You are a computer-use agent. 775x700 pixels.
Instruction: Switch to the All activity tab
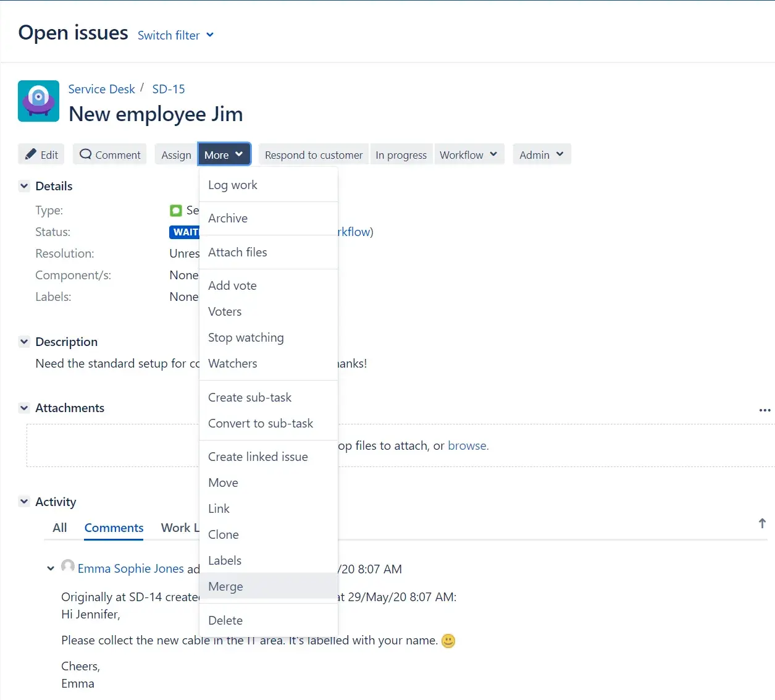pyautogui.click(x=60, y=528)
